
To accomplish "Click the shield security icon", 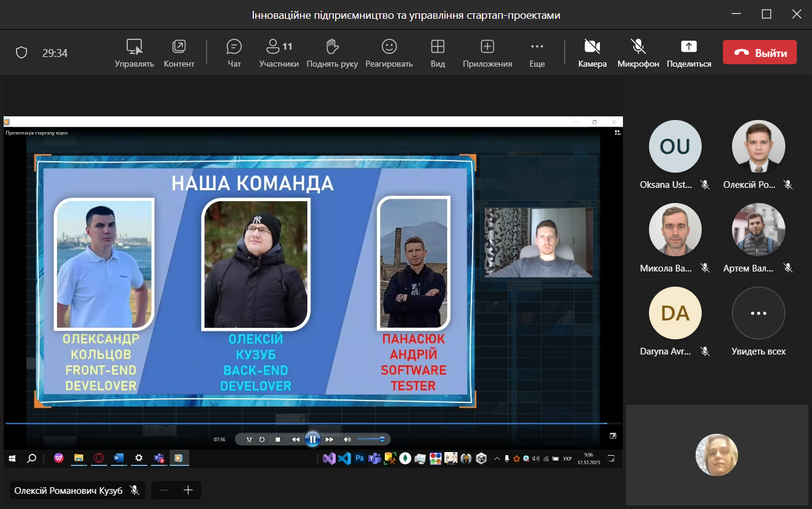I will pos(22,53).
